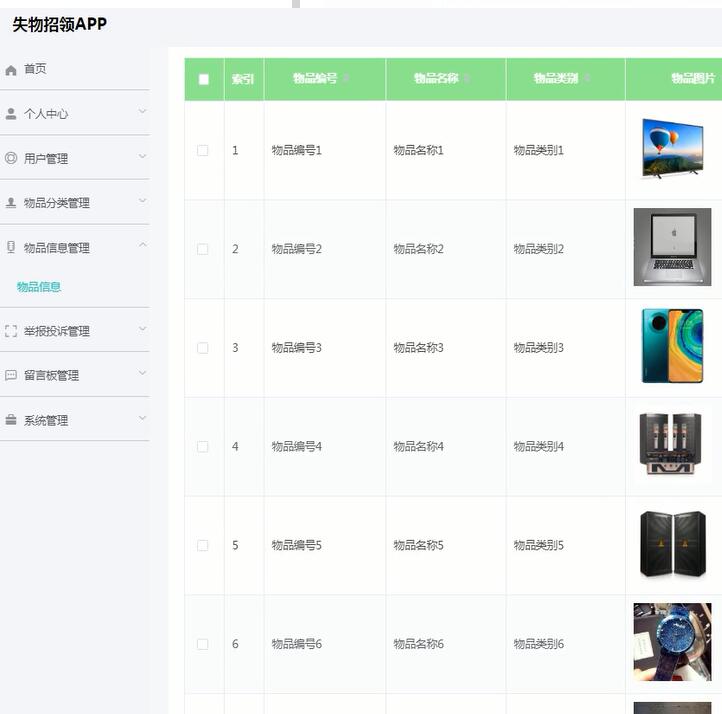This screenshot has width=722, height=714.
Task: Check the checkbox for row 3
Action: point(203,348)
